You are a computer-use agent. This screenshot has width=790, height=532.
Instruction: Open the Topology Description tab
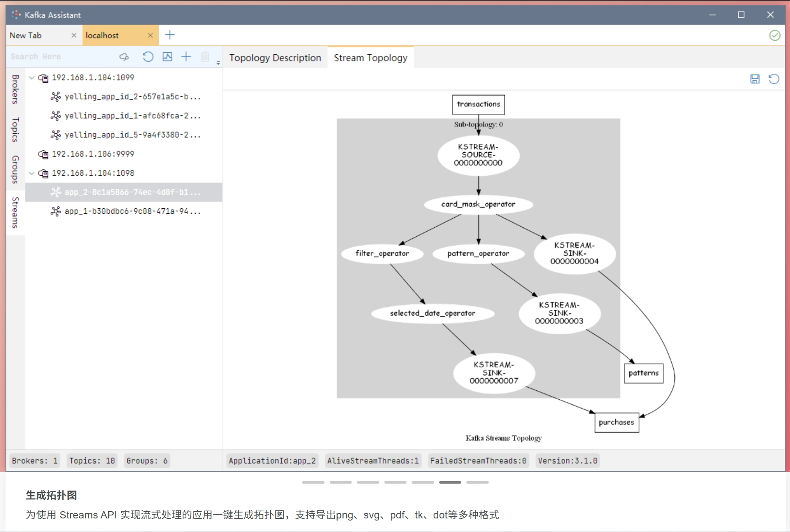coord(275,58)
